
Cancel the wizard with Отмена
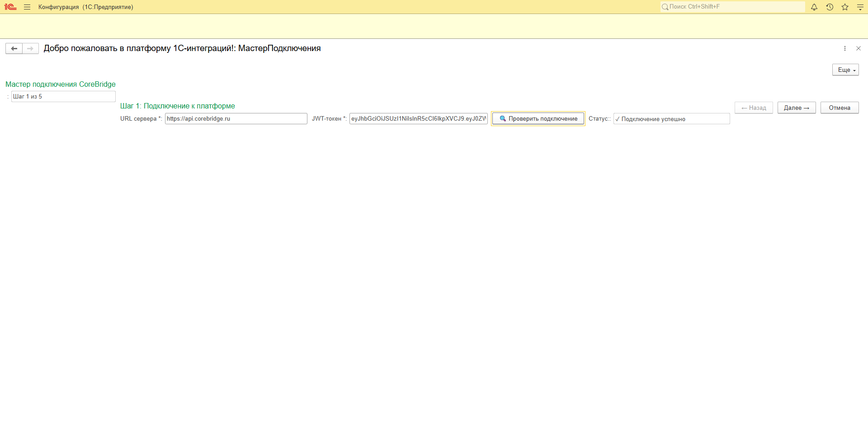pyautogui.click(x=840, y=108)
